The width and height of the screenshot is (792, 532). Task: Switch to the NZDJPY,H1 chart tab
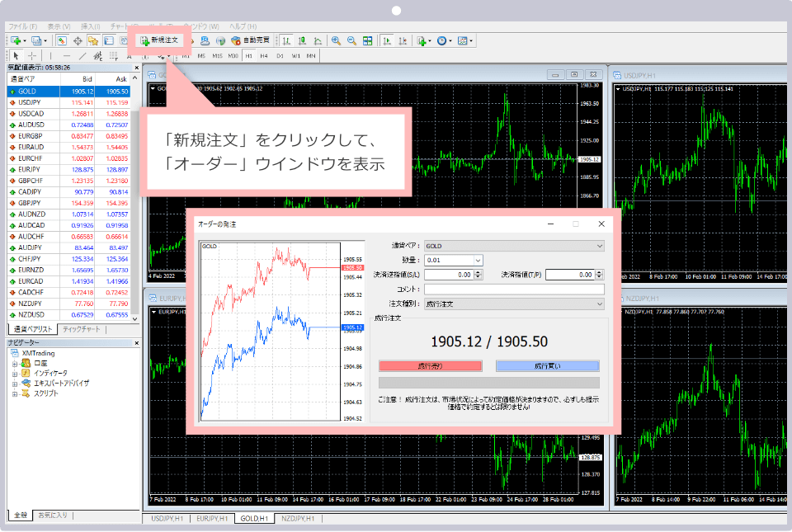(x=298, y=519)
